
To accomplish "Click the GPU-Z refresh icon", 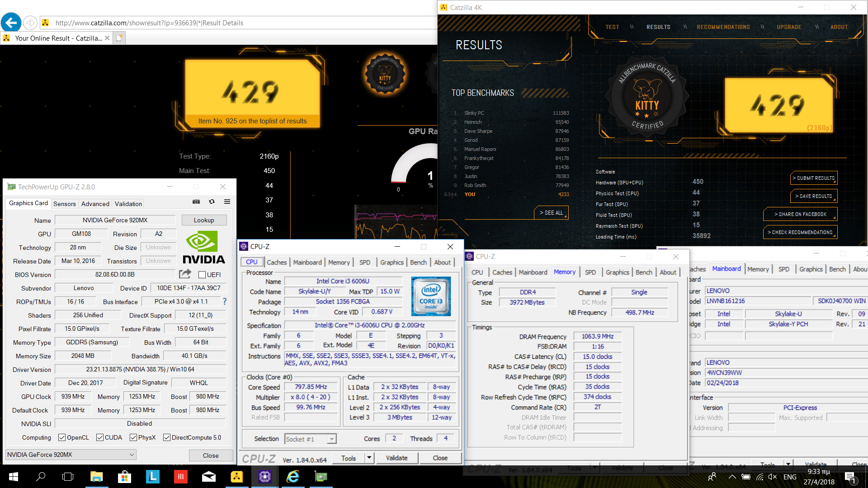I will [212, 202].
